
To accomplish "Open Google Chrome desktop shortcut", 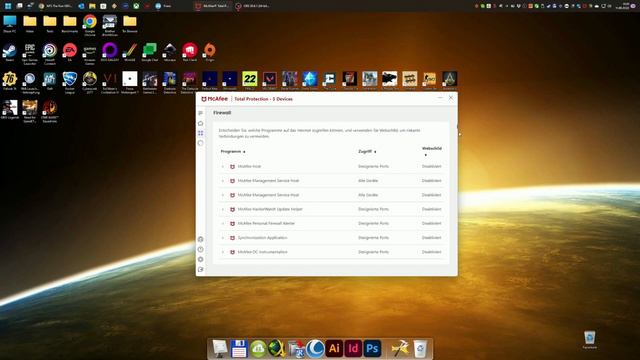I will pos(90,24).
